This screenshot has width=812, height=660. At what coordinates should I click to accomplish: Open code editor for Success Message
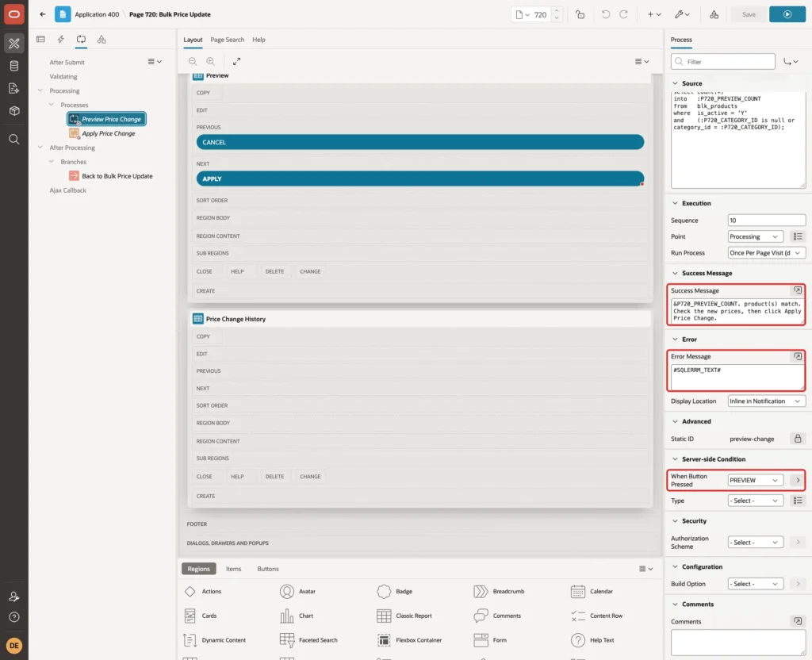[x=798, y=290]
